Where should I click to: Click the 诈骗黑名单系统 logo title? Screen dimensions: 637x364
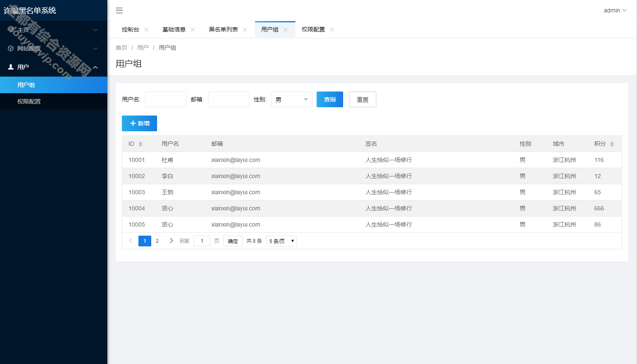click(x=30, y=10)
